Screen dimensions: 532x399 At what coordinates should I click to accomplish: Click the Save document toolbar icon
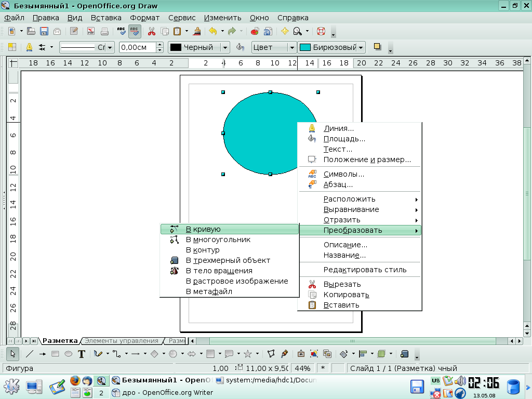(x=44, y=31)
